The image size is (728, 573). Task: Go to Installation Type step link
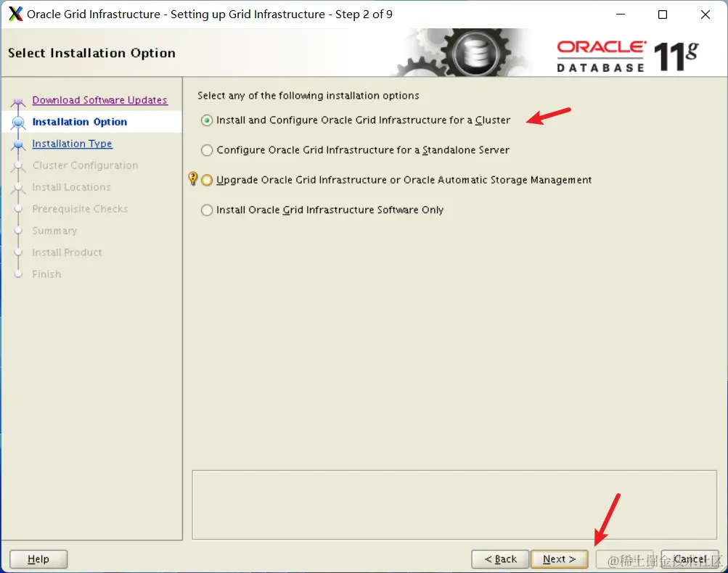point(72,144)
